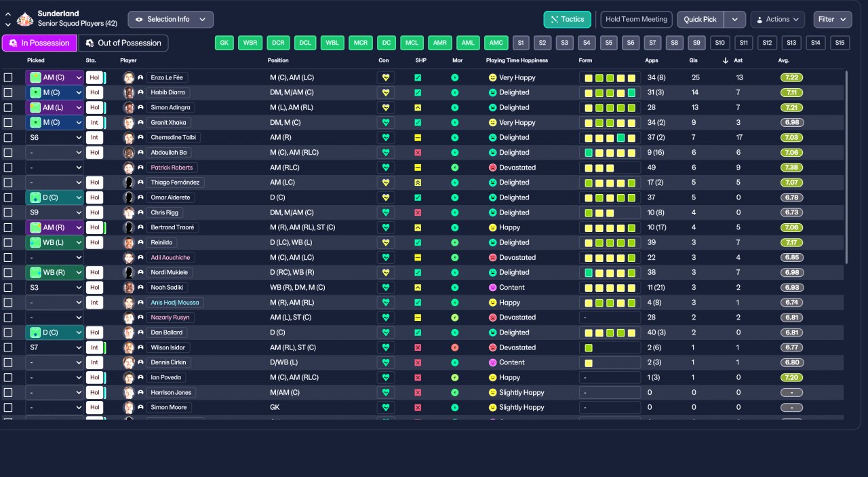Tick the checkbox for Enzo Le Fée

pyautogui.click(x=8, y=77)
